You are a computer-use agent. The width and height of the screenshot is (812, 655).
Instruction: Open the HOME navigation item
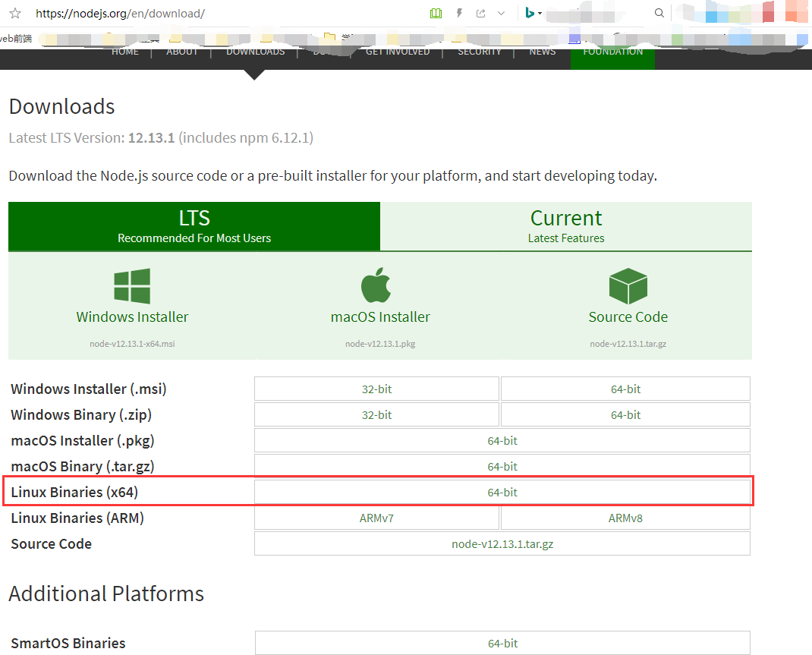click(125, 52)
